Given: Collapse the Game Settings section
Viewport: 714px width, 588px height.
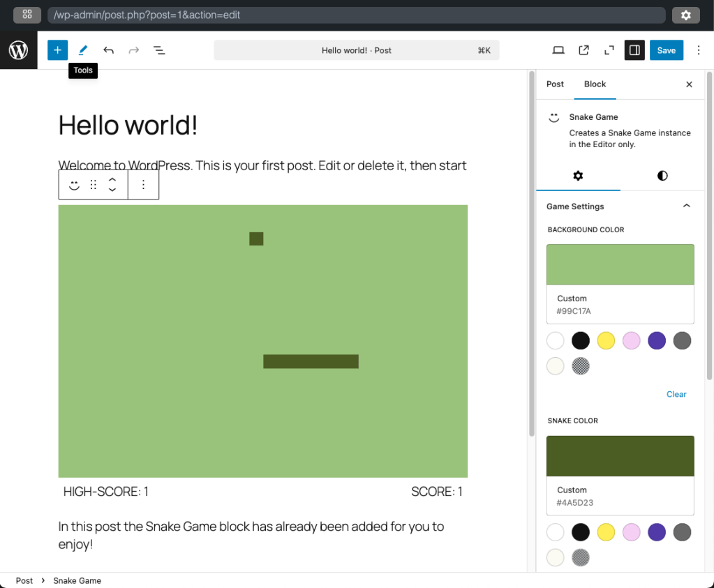Looking at the screenshot, I should [686, 206].
